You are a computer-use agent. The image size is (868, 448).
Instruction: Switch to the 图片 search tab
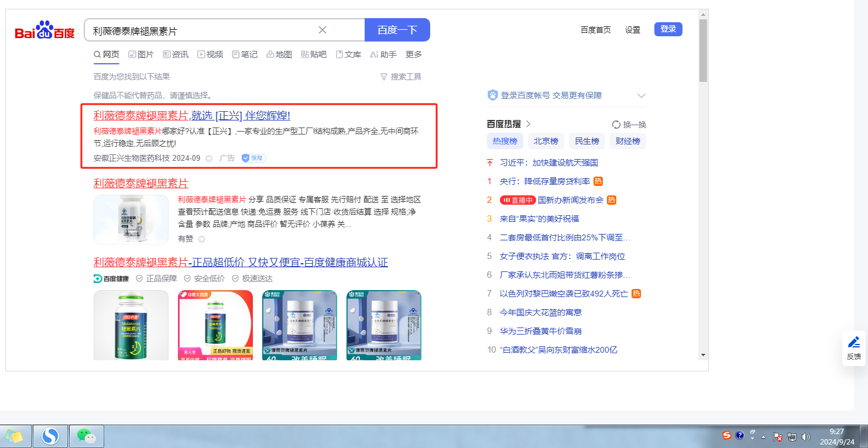[141, 54]
